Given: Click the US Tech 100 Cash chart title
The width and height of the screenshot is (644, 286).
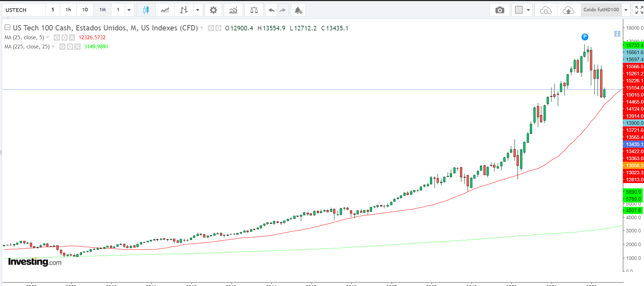Looking at the screenshot, I should coord(105,28).
